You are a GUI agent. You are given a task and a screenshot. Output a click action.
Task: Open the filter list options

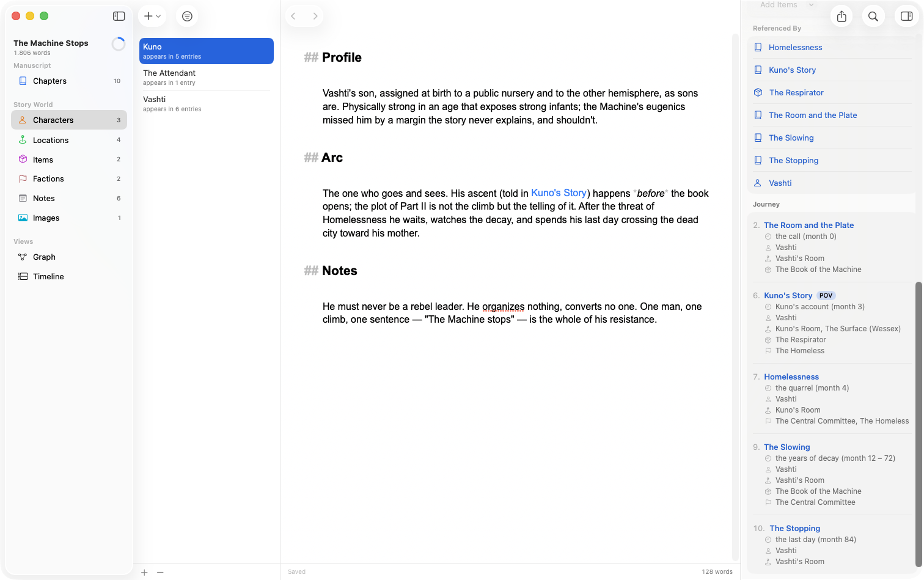(187, 17)
